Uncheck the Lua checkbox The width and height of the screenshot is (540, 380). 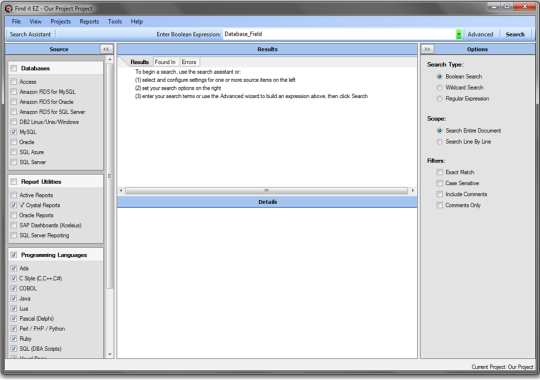13,308
